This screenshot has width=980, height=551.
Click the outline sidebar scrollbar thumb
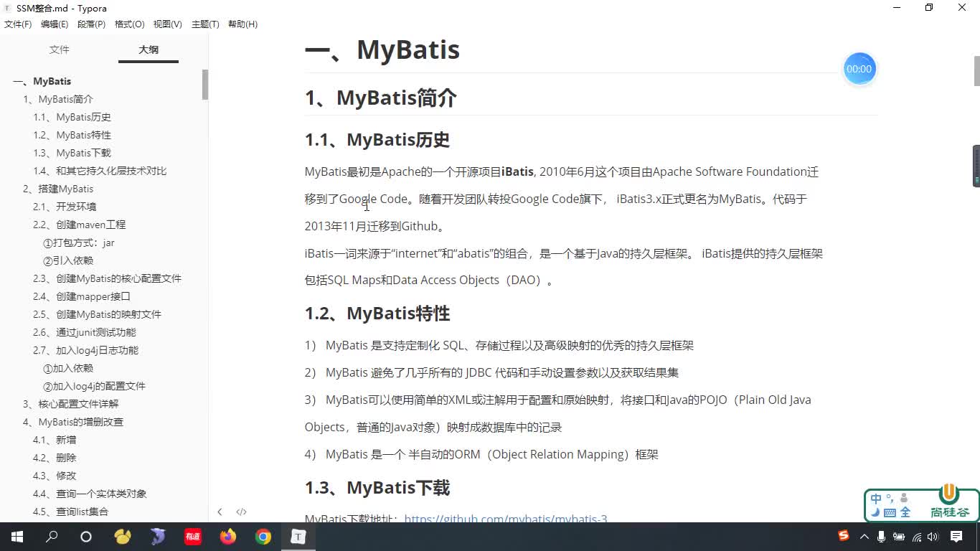click(205, 85)
